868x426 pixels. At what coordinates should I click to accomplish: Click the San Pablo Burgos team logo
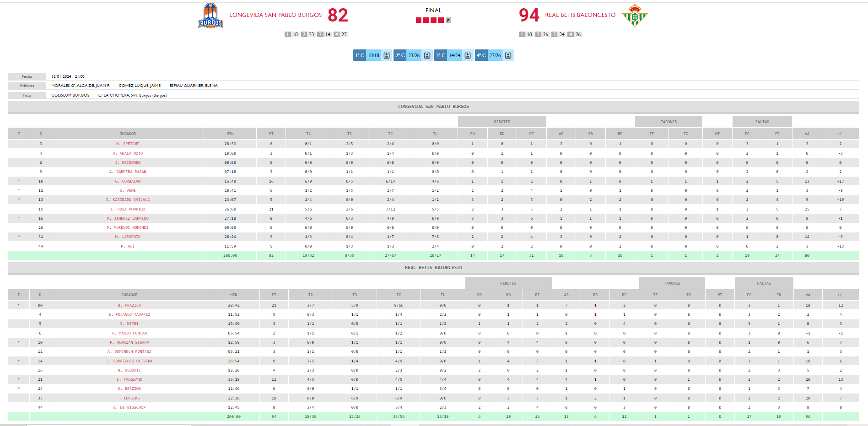tap(210, 16)
